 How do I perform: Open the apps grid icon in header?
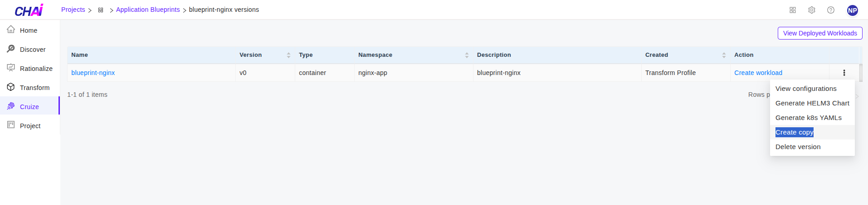[793, 10]
